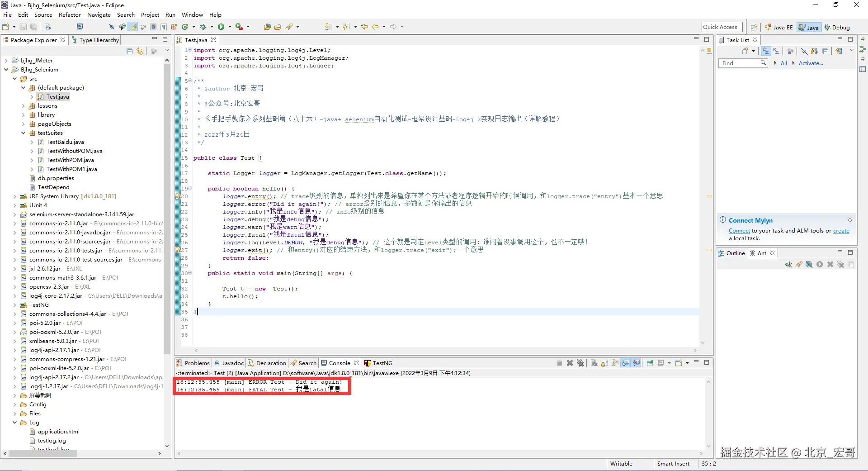Switch to Debug perspective
The width and height of the screenshot is (868, 471).
click(x=837, y=28)
